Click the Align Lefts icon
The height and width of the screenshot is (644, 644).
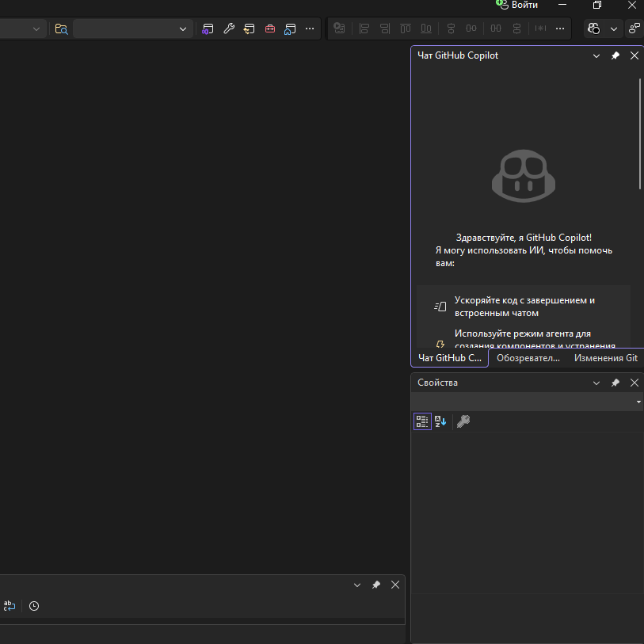364,29
